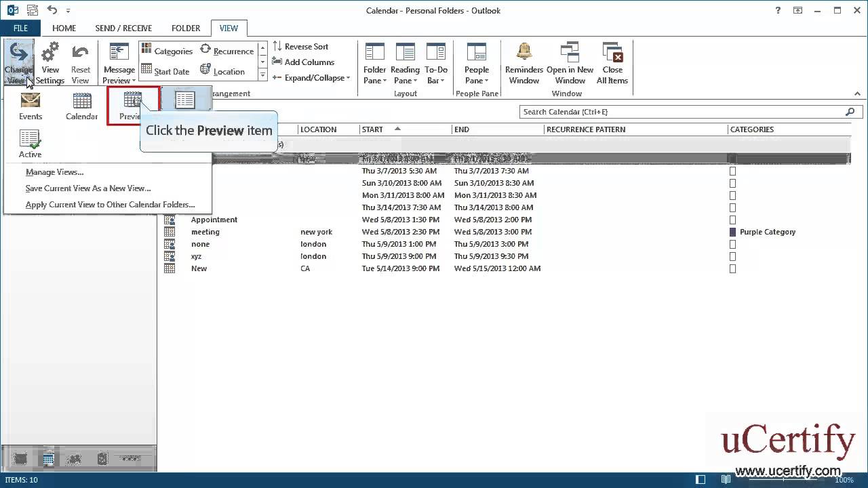Switch to the FOLDER tab
868x488 pixels.
(x=186, y=28)
